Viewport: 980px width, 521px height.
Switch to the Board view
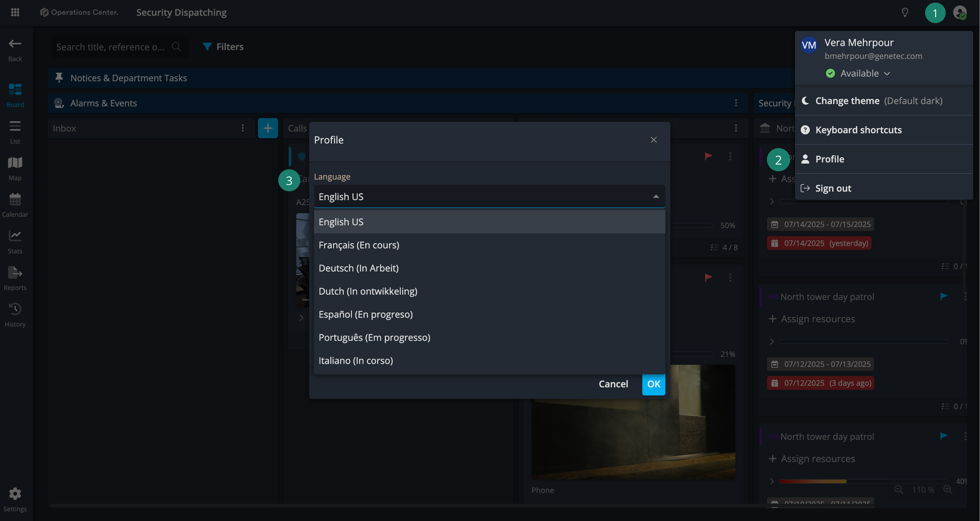[x=15, y=96]
